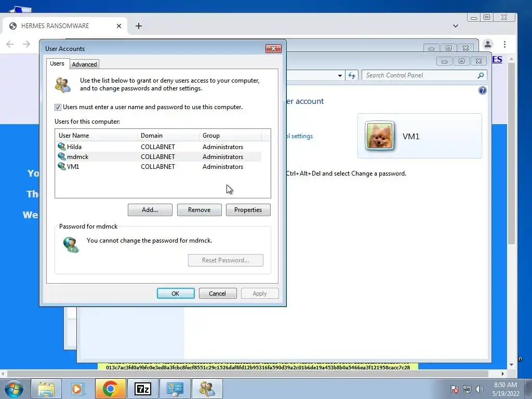Screen dimensions: 532x399
Task: Click the volume speaker tray icon
Action: click(479, 389)
